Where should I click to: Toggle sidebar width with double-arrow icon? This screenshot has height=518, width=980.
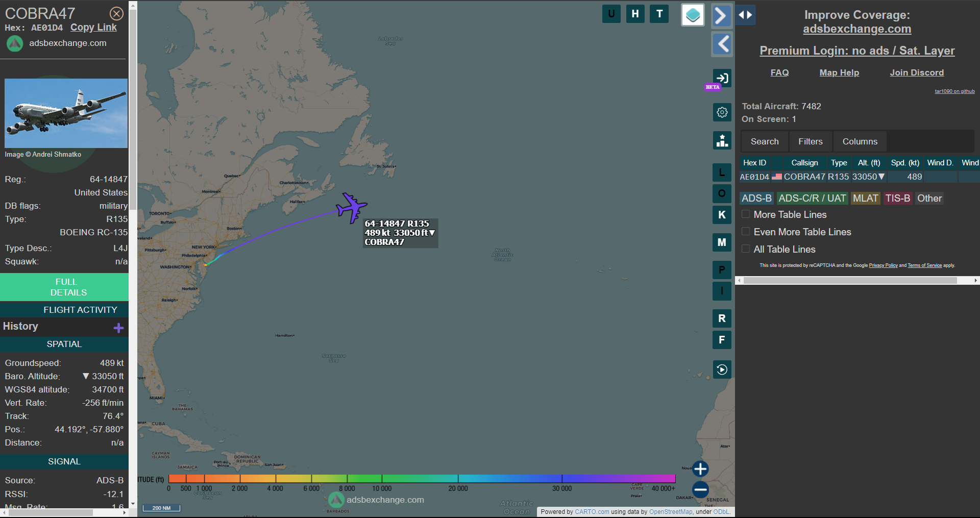(745, 15)
